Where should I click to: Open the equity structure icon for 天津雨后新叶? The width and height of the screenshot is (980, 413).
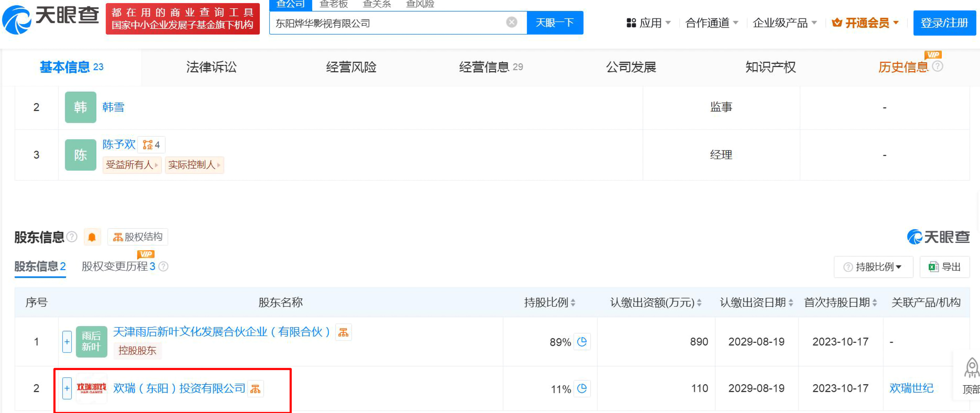click(343, 332)
